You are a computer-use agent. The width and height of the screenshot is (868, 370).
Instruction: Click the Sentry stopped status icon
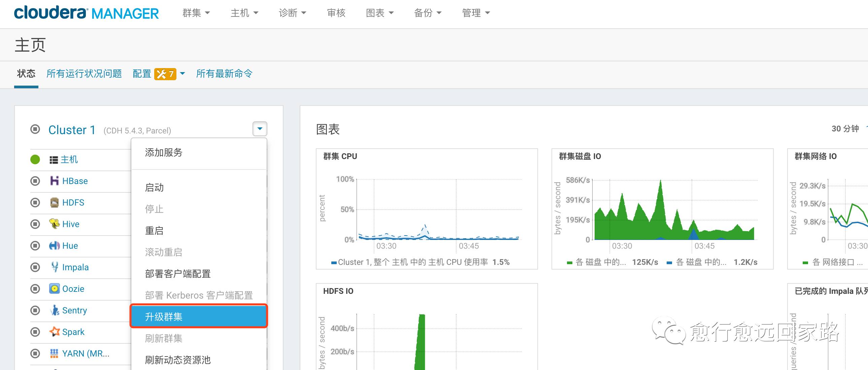pos(35,311)
